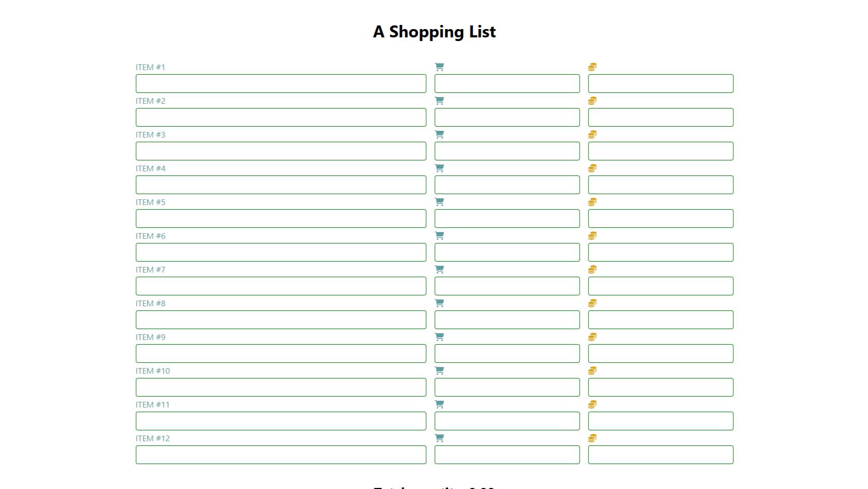Viewport: 868px width, 489px height.
Task: Select the Item #7 name input
Action: pyautogui.click(x=281, y=286)
